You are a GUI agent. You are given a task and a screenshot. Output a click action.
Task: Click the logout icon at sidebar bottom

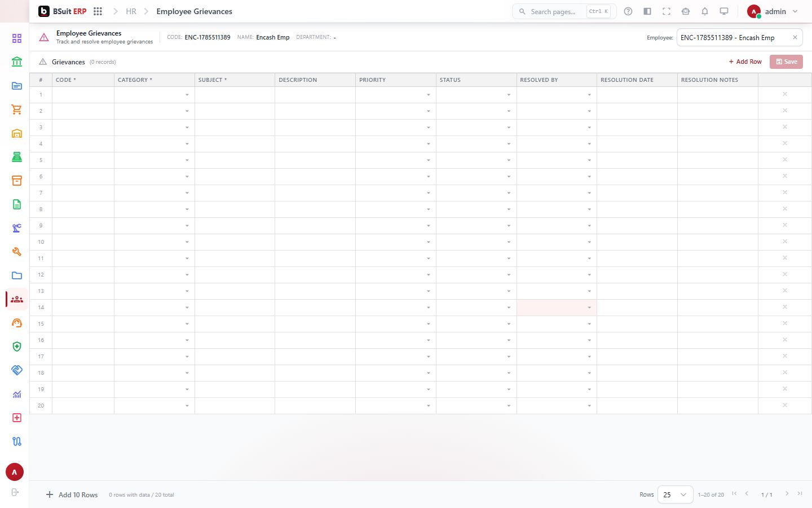(x=15, y=492)
